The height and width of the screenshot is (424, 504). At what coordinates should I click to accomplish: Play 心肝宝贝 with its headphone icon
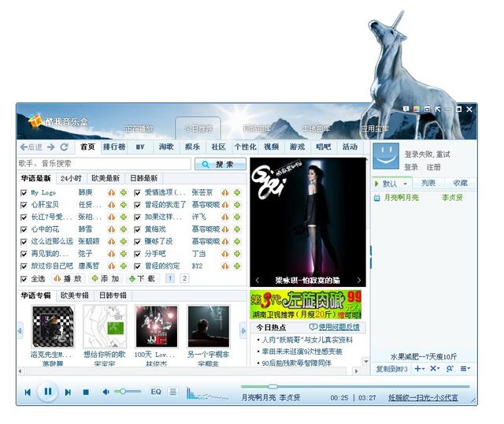[112, 205]
